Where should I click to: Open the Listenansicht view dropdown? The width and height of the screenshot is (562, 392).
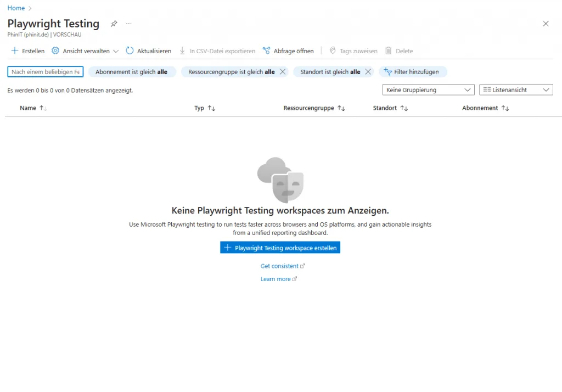click(x=516, y=90)
